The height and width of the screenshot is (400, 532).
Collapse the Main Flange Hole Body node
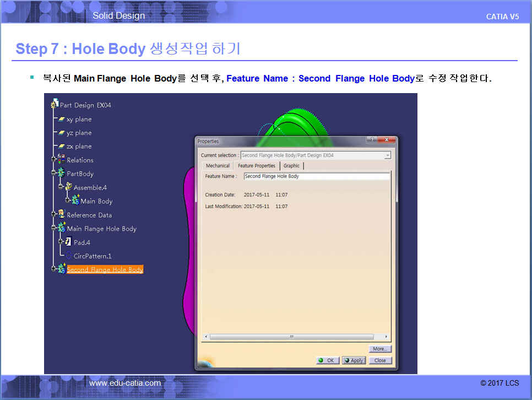coord(54,228)
